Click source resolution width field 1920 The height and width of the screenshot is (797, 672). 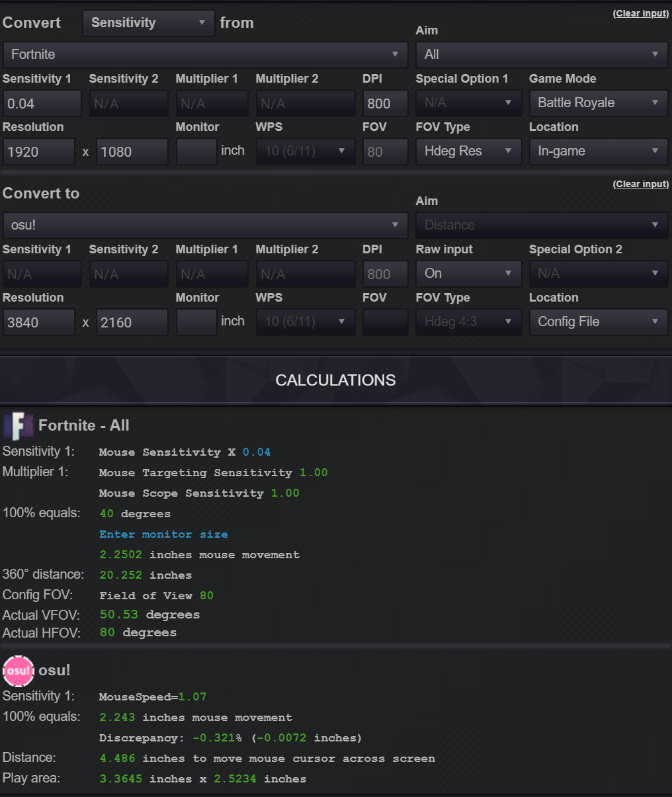click(38, 152)
